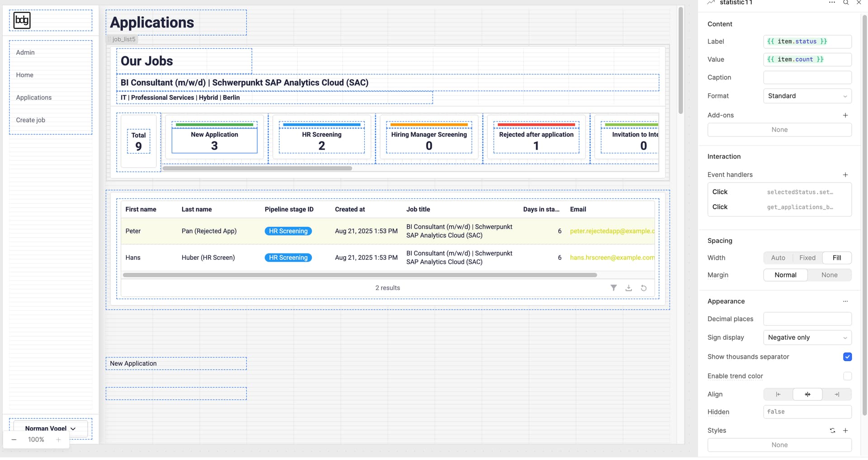Set Width to Fixed
This screenshot has height=460, width=868.
(807, 258)
